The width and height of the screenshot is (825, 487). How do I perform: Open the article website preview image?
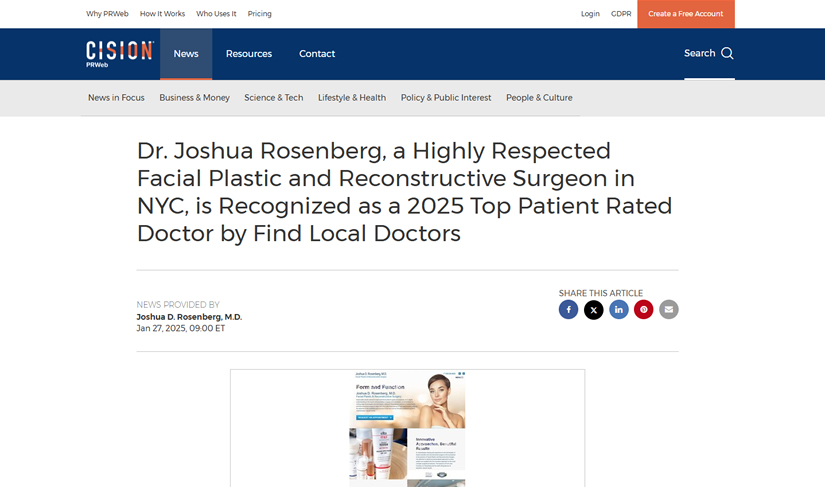click(x=407, y=429)
